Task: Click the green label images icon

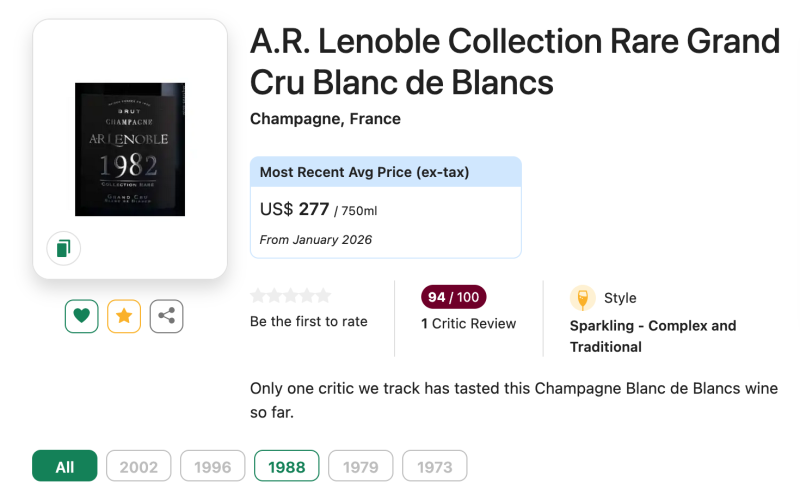Action: (63, 248)
